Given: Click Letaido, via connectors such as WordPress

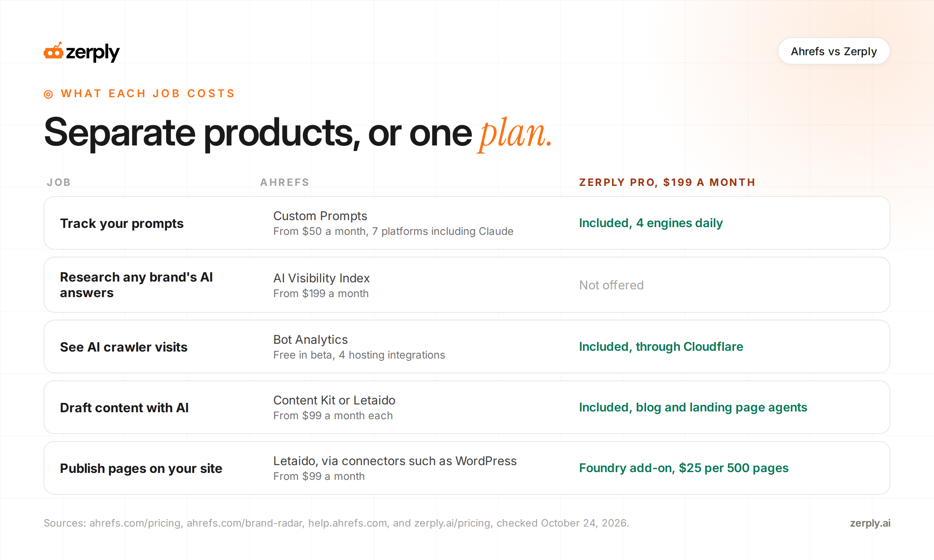Looking at the screenshot, I should click(395, 461).
